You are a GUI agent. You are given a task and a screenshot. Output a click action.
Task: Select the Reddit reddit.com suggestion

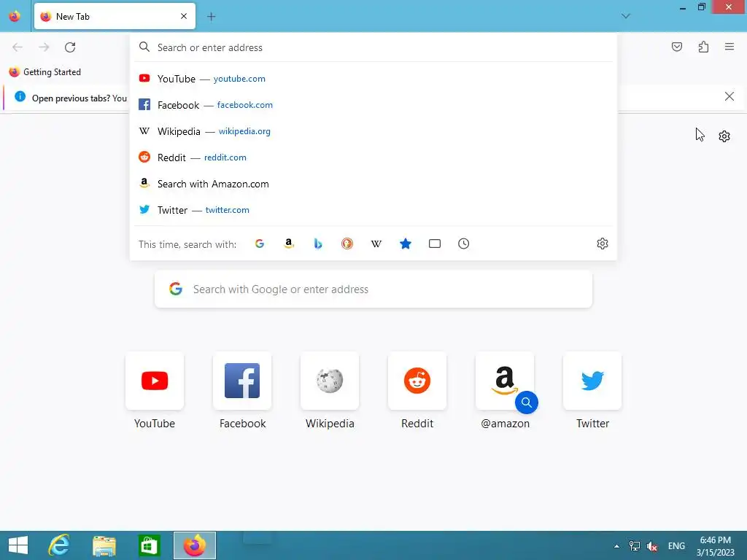tap(373, 157)
